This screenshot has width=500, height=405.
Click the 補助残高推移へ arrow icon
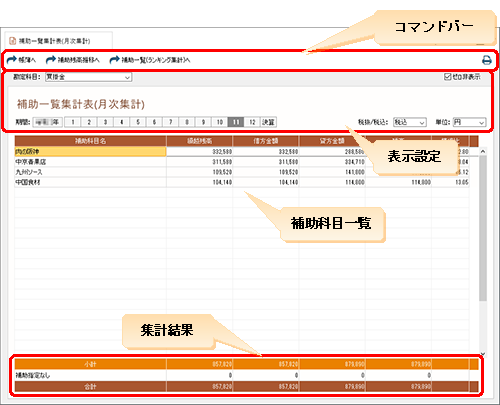tap(51, 60)
